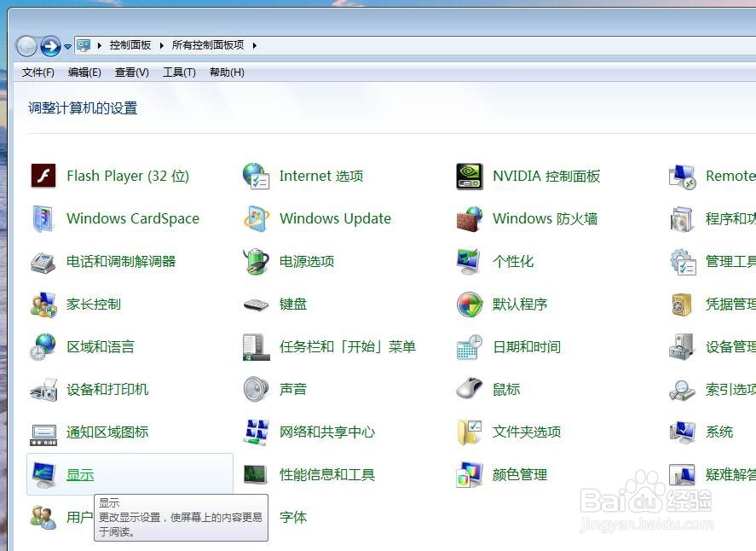Viewport: 756px width, 551px height.
Task: Open the 电话和调制解调器 phone icon
Action: 43,262
